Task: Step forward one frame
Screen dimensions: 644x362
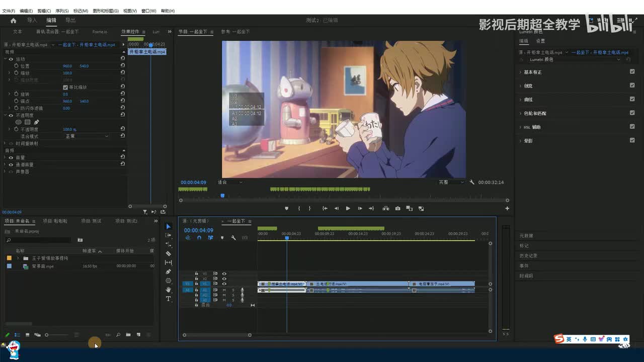Action: tap(360, 208)
